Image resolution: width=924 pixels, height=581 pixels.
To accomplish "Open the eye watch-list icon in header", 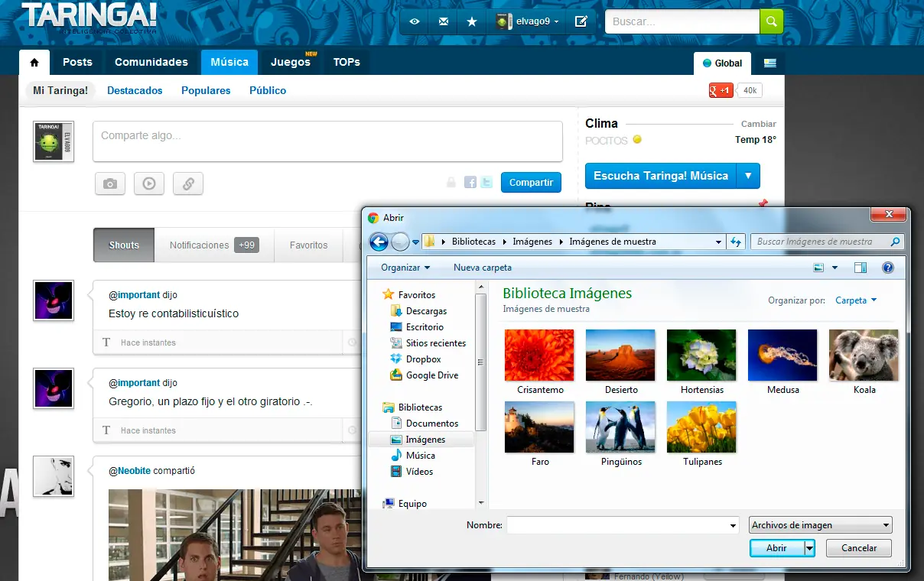I will pos(415,21).
